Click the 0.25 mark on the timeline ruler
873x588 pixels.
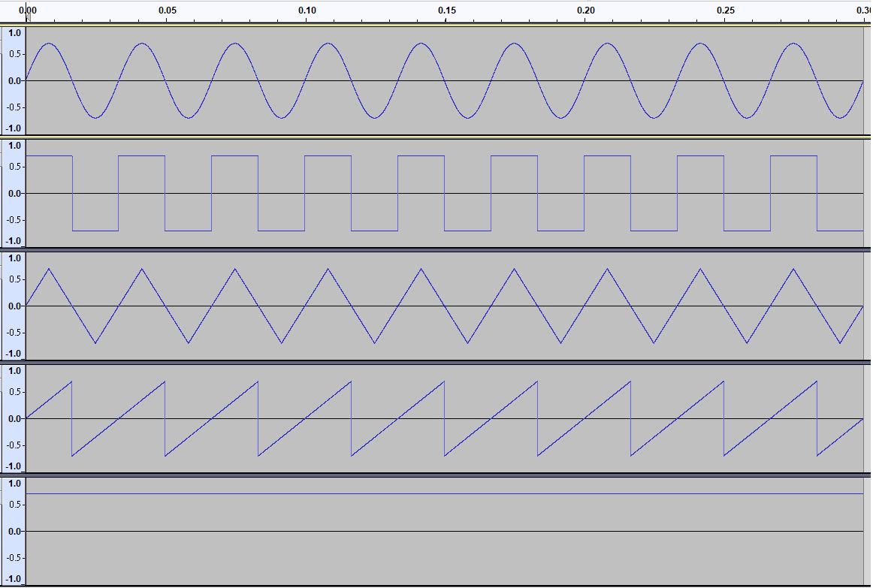(x=727, y=11)
